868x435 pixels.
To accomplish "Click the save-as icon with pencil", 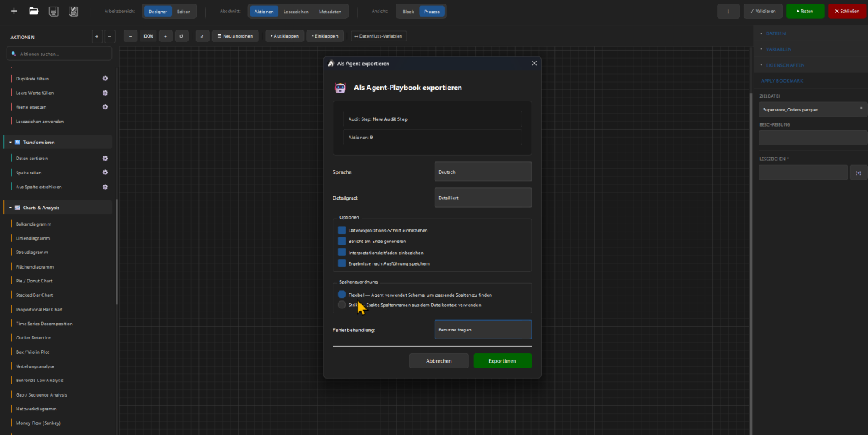I will click(x=73, y=12).
